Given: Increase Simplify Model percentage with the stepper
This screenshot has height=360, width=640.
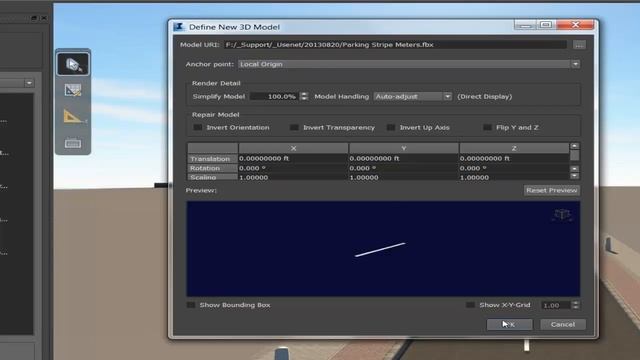Looking at the screenshot, I should (304, 94).
